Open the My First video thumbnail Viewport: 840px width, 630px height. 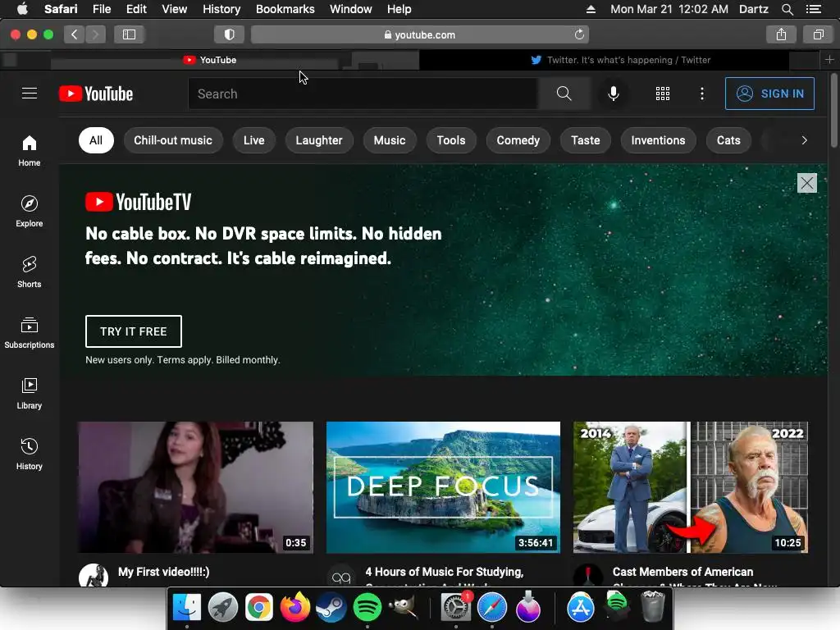pyautogui.click(x=195, y=487)
